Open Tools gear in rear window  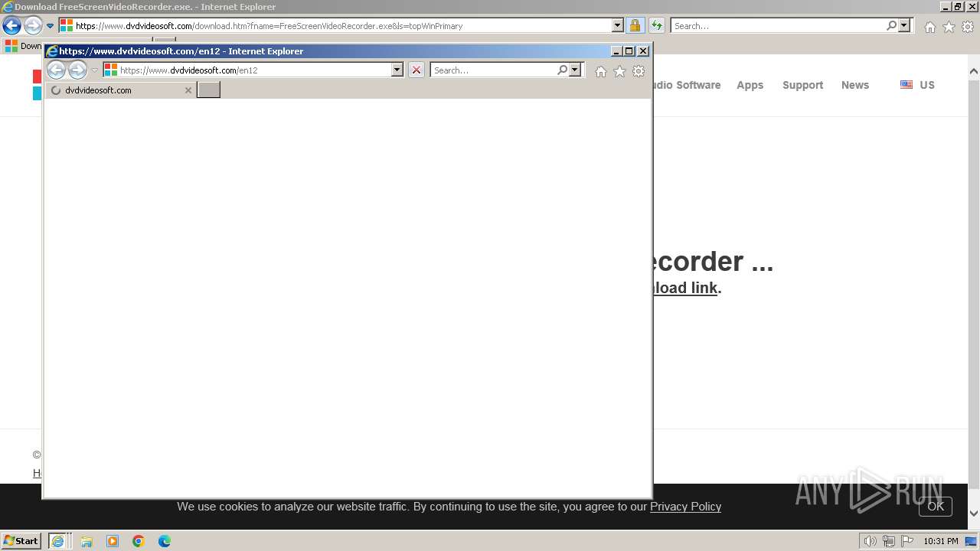pyautogui.click(x=968, y=27)
